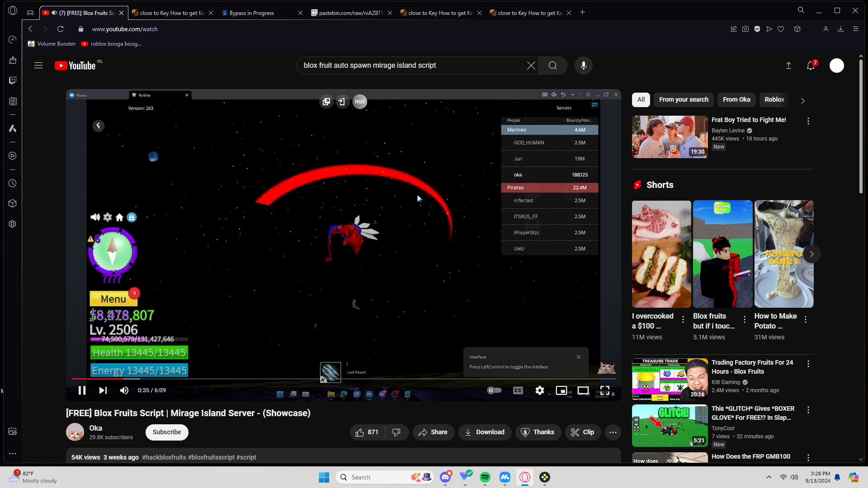The height and width of the screenshot is (488, 868).
Task: Open Opera browser downloads icon
Action: tap(840, 29)
